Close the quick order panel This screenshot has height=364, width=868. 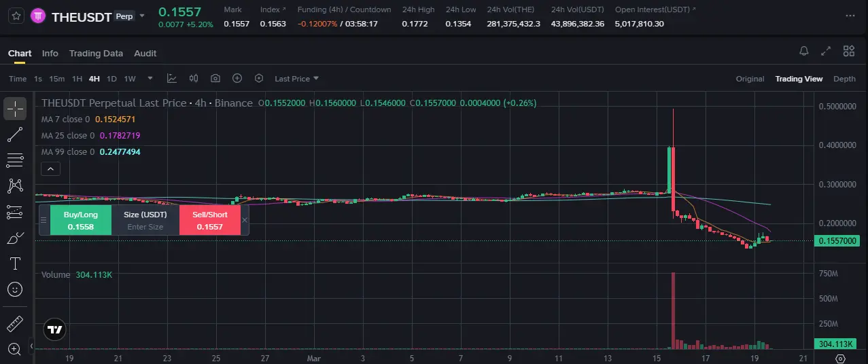coord(245,220)
